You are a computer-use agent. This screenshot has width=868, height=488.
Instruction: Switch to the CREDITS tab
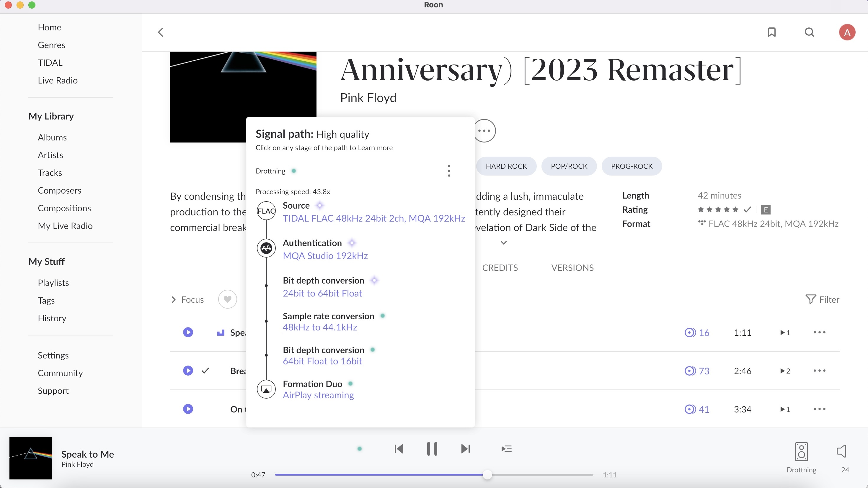500,268
